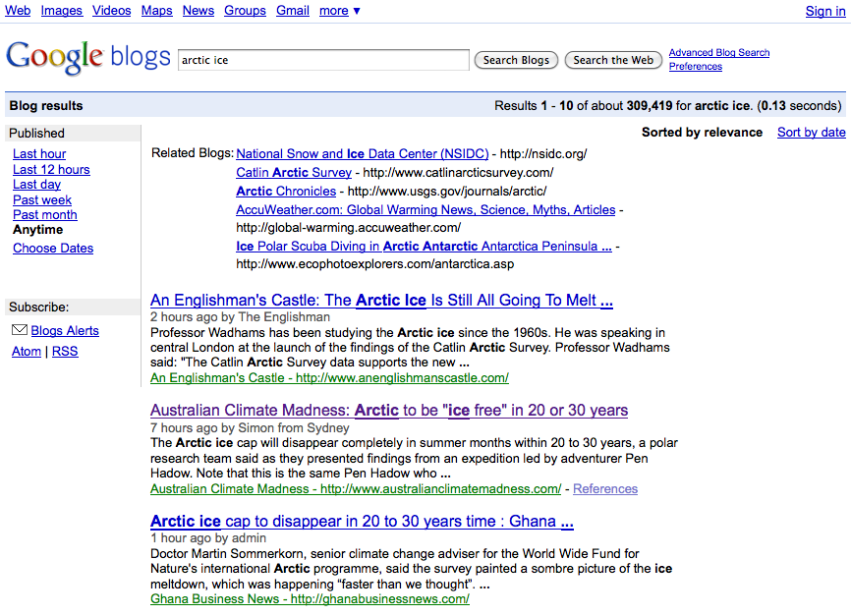Filter results to the Last hour
Screen dimensions: 851x616
pos(39,153)
